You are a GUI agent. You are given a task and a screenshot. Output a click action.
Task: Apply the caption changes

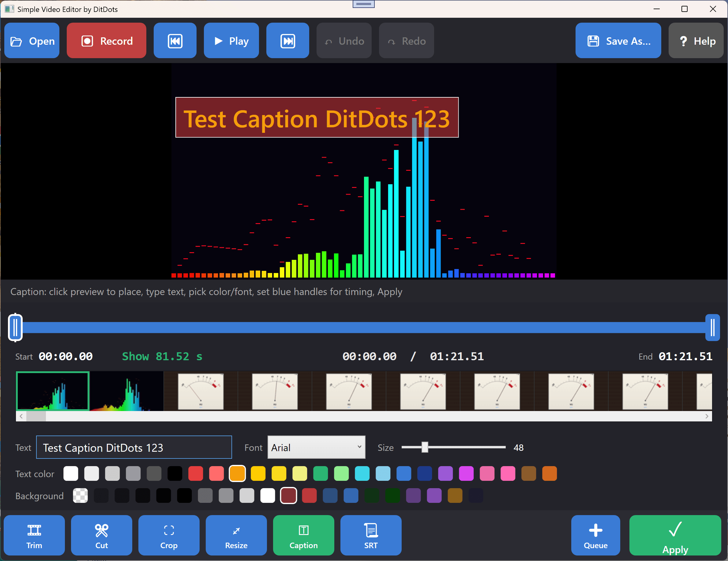675,535
